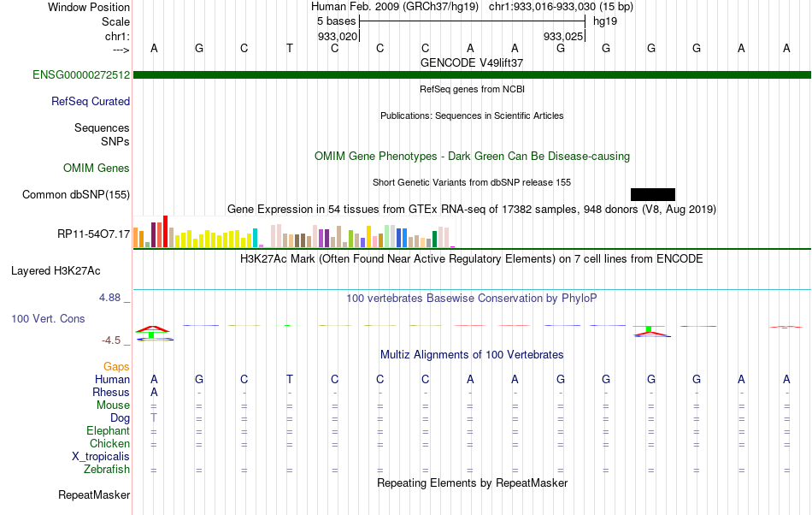Click the 4.88 PhyloP upper scale value

[109, 298]
